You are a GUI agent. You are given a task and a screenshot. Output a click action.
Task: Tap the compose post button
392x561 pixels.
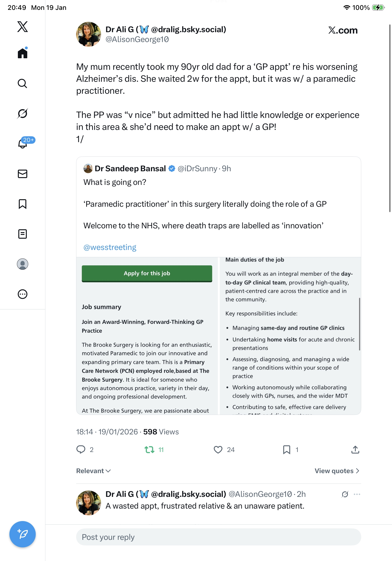23,534
